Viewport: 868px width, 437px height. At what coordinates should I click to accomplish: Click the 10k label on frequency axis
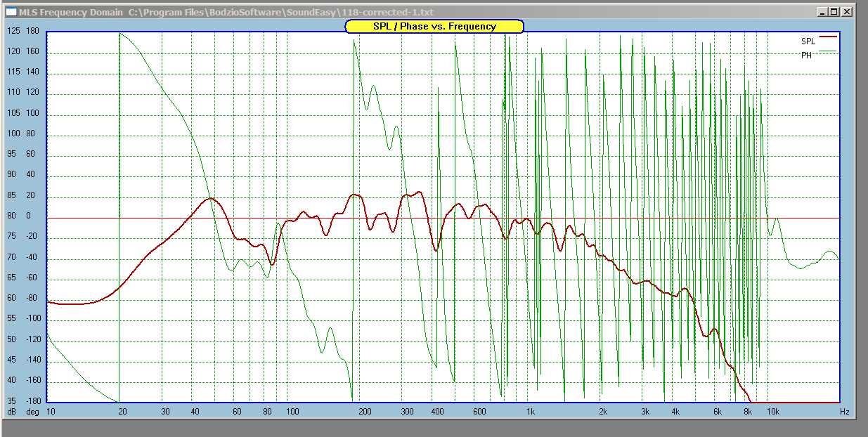coord(772,412)
